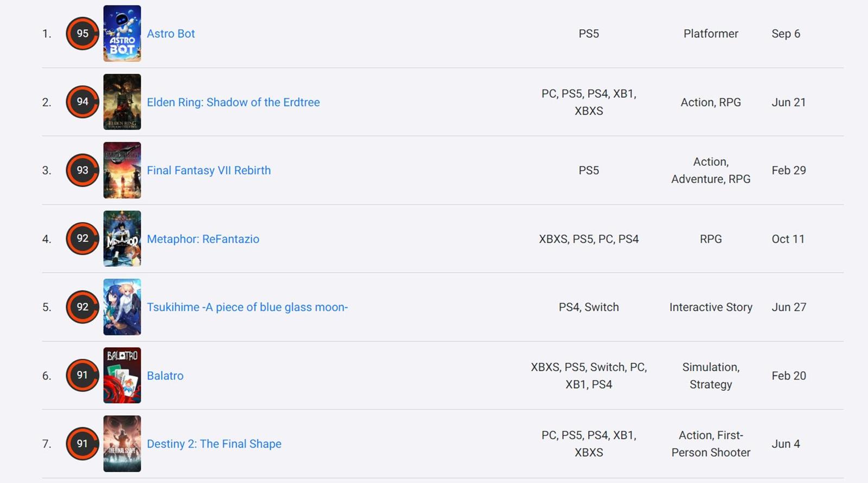
Task: Click the Tsukihime cover art thumbnail
Action: pos(122,307)
